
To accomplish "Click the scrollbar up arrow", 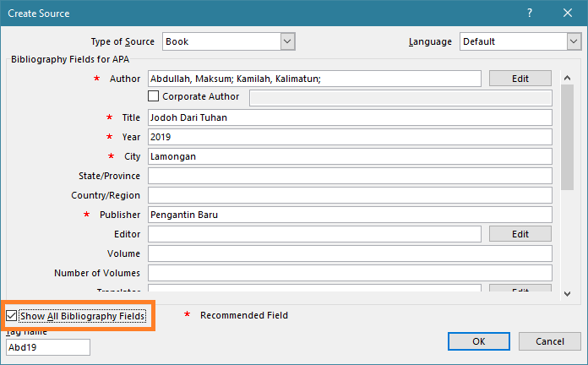I will pyautogui.click(x=568, y=78).
